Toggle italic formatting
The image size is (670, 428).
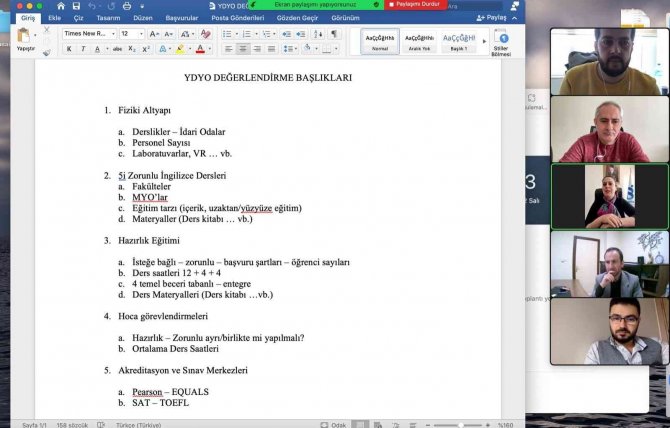pyautogui.click(x=83, y=48)
